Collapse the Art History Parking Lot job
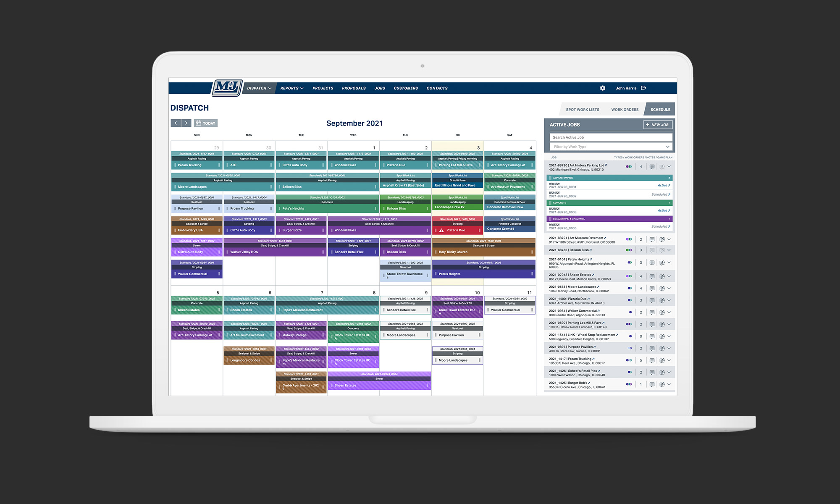 pos(669,167)
